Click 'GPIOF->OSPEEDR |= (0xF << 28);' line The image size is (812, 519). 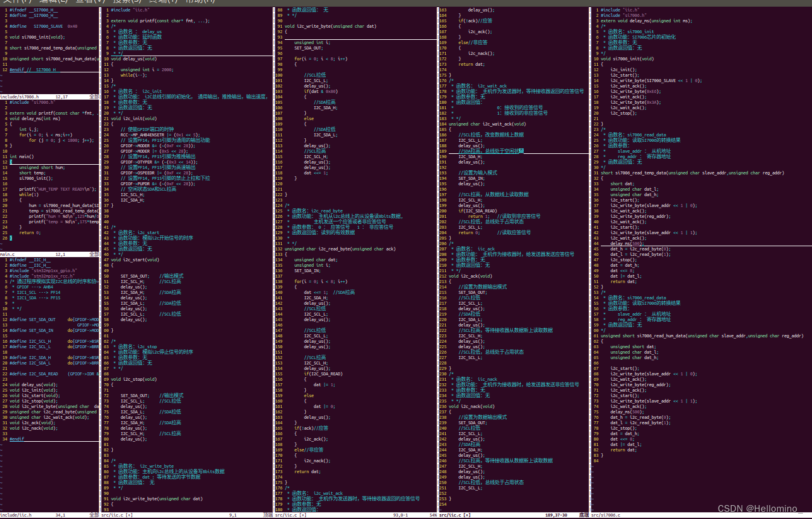pyautogui.click(x=157, y=173)
